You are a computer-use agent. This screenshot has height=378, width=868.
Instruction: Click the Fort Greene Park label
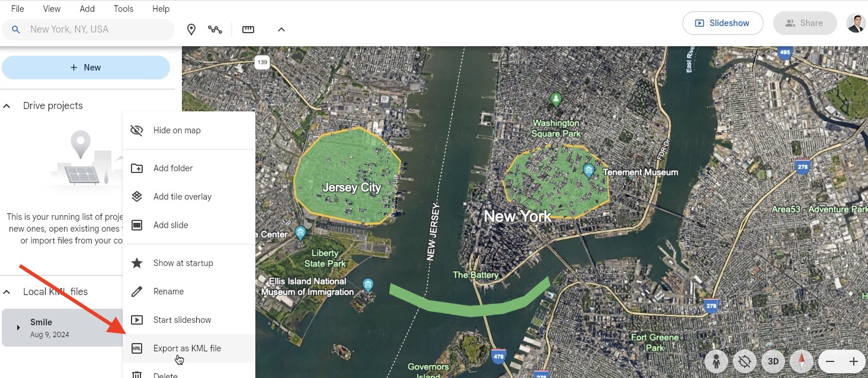(655, 342)
